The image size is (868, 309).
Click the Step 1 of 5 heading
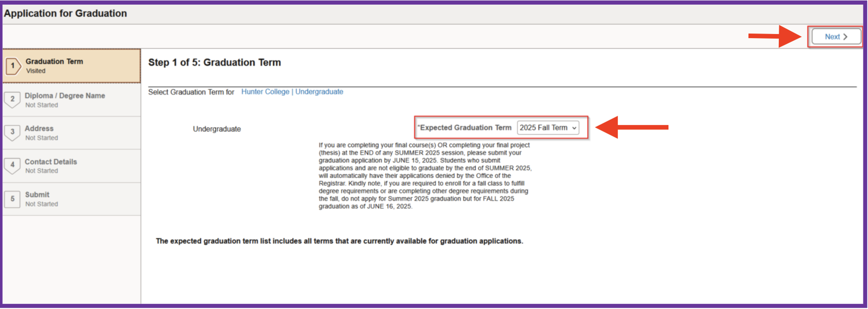214,63
